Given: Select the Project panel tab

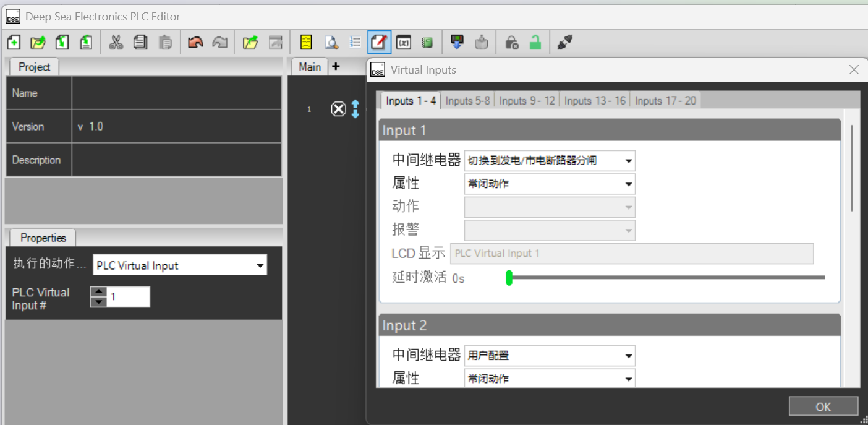Looking at the screenshot, I should coord(34,67).
